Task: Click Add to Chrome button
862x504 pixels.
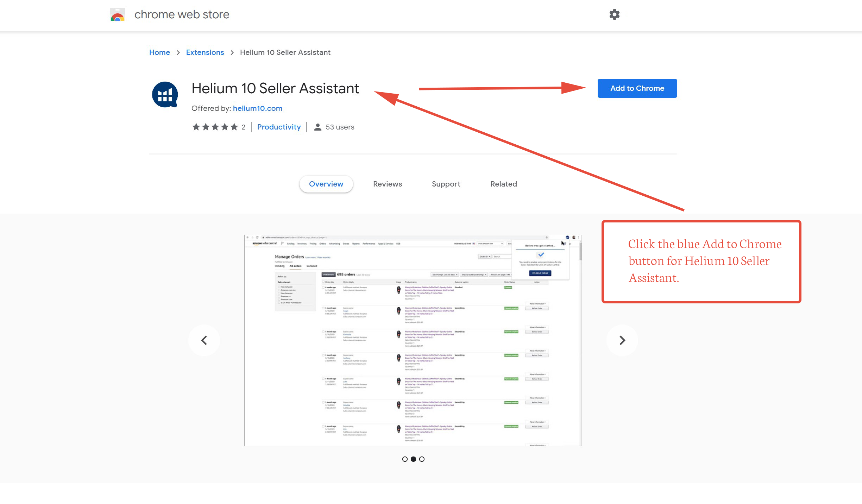Action: (x=637, y=88)
